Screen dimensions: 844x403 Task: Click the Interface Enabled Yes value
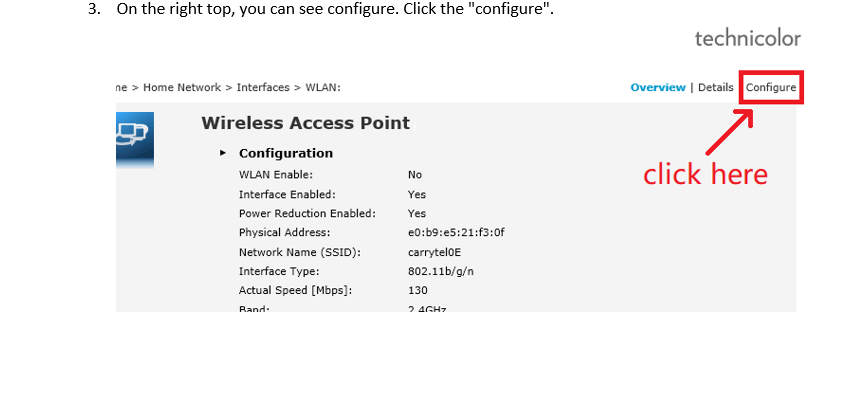417,194
